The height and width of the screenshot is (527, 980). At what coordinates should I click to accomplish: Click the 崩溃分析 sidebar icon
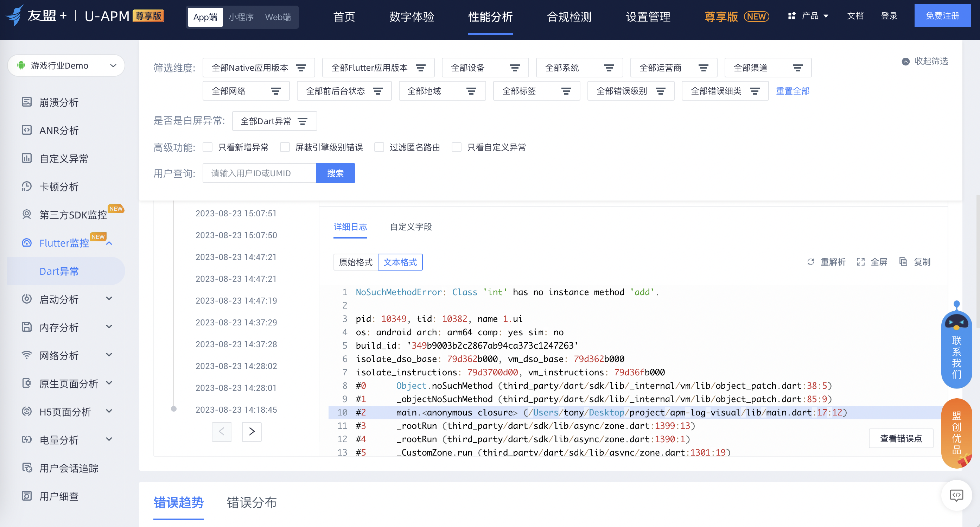pos(27,102)
